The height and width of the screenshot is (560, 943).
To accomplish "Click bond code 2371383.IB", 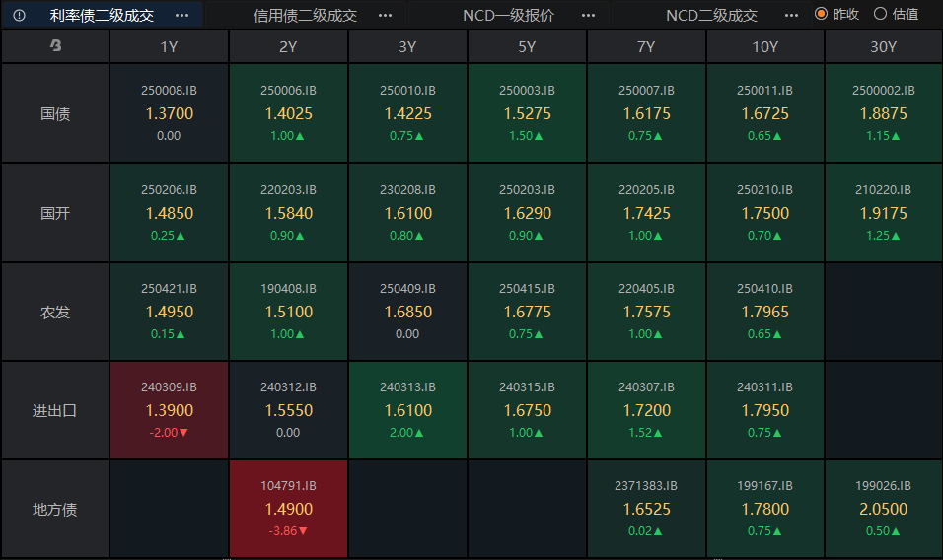I will click(x=646, y=485).
